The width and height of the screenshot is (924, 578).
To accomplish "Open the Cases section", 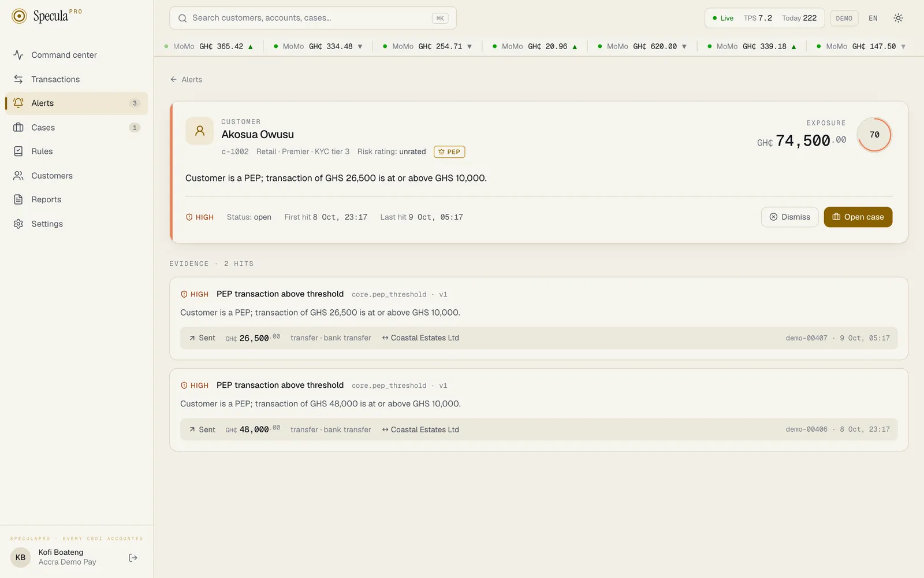I will (77, 127).
